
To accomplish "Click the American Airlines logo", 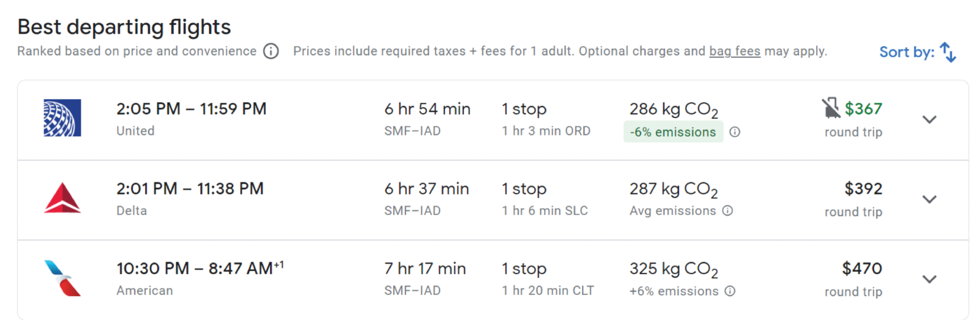I will pos(62,278).
